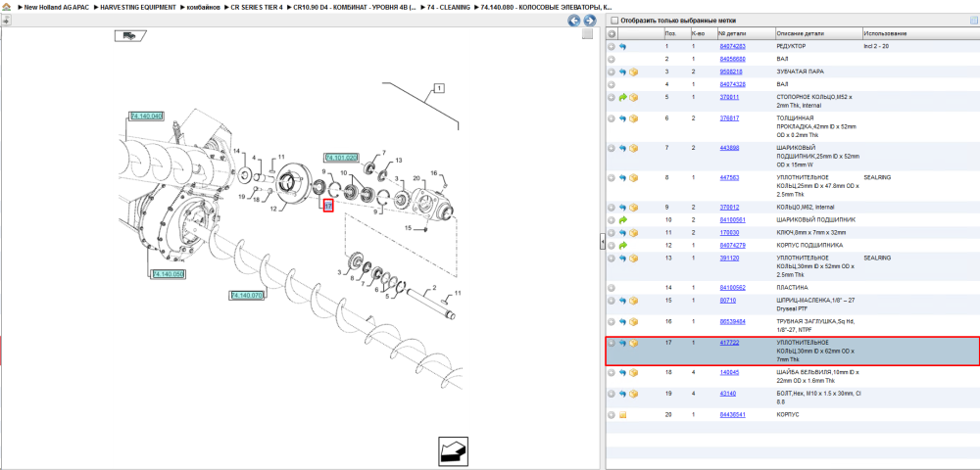Click the gray square button at diagram corner
This screenshot has height=470, width=980.
coord(587,34)
